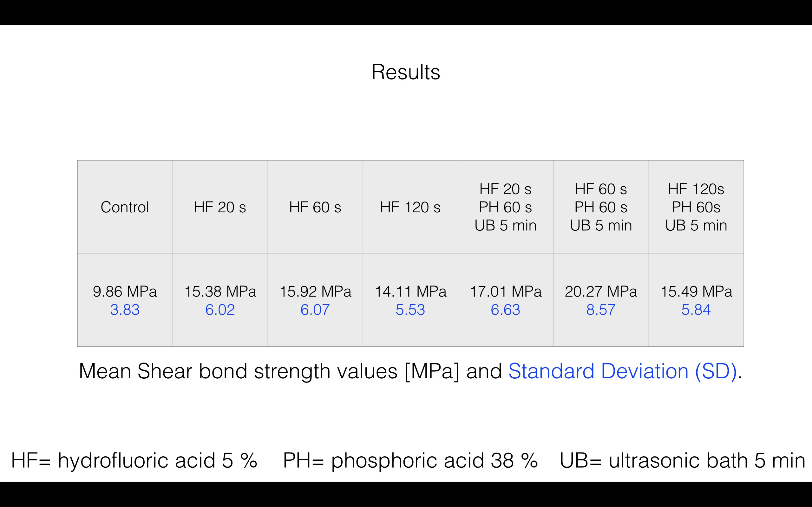The width and height of the screenshot is (812, 507).
Task: Click HF 20 s PH 60 s UB header
Action: pyautogui.click(x=506, y=207)
